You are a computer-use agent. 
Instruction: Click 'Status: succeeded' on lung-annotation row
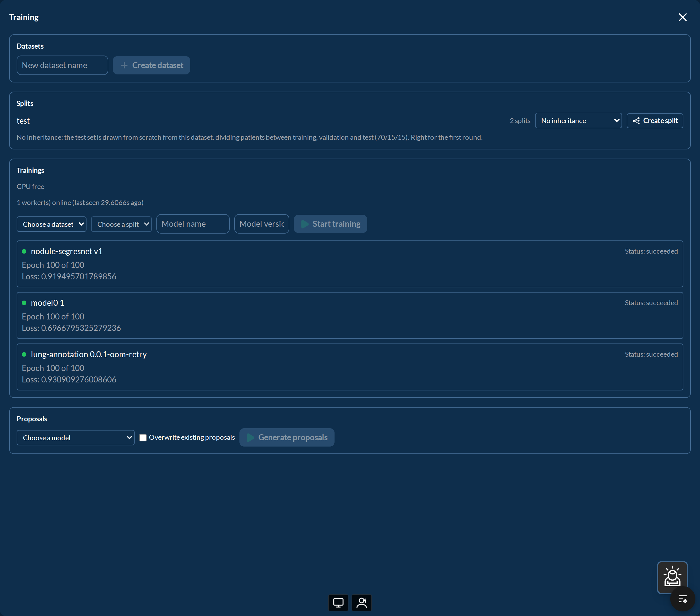coord(651,354)
